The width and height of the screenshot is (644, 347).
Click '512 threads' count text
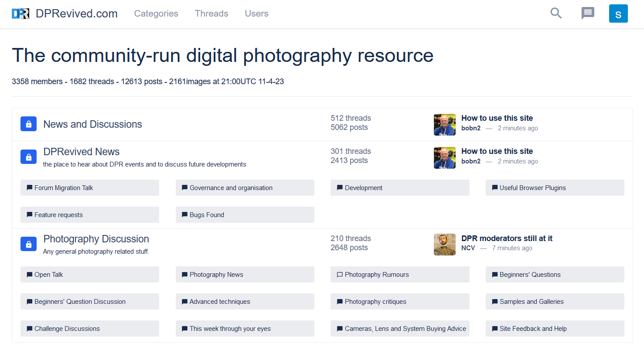click(x=351, y=118)
